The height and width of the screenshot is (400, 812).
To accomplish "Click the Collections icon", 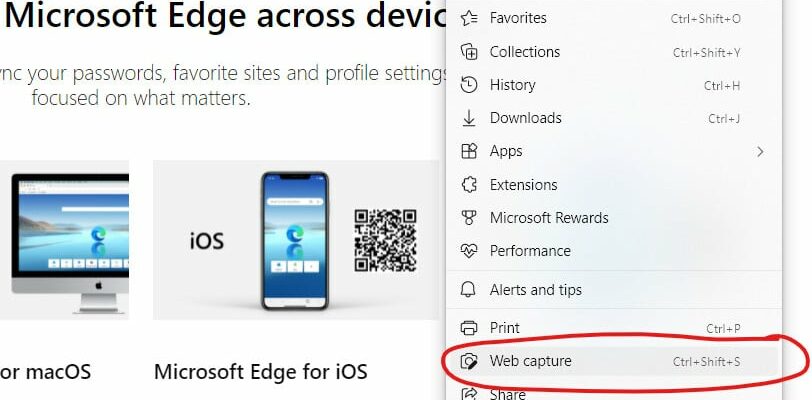I will [468, 52].
